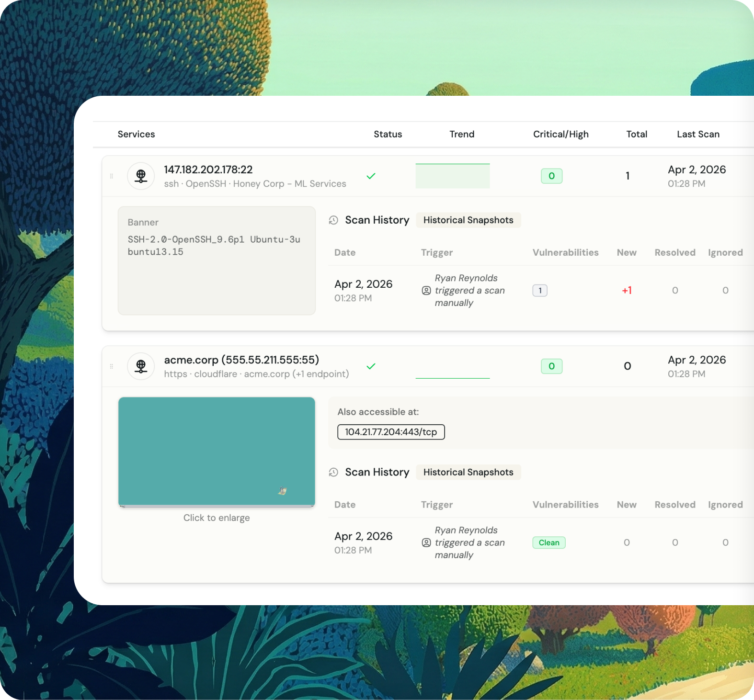Click the 'Click to enlarge' caption
Screen dimensions: 754x700
coord(217,518)
